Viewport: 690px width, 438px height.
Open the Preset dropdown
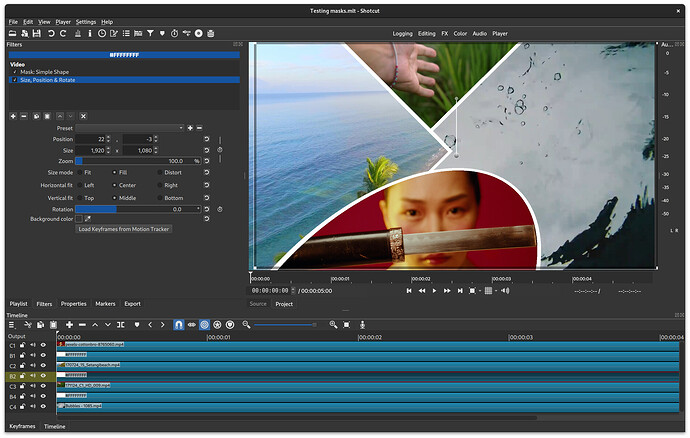pyautogui.click(x=130, y=128)
